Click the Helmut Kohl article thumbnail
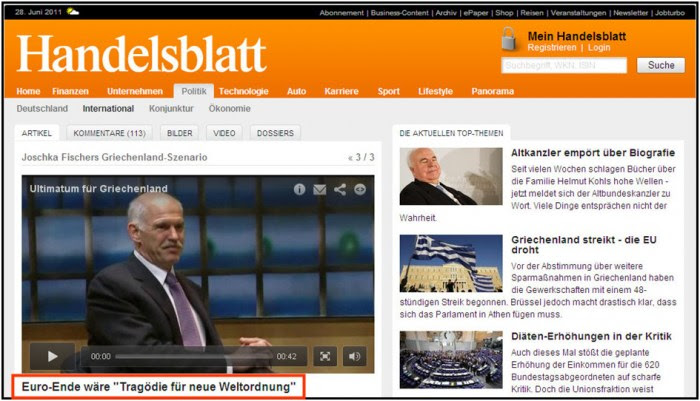Viewport: 700px width, 401px height. coord(451,176)
